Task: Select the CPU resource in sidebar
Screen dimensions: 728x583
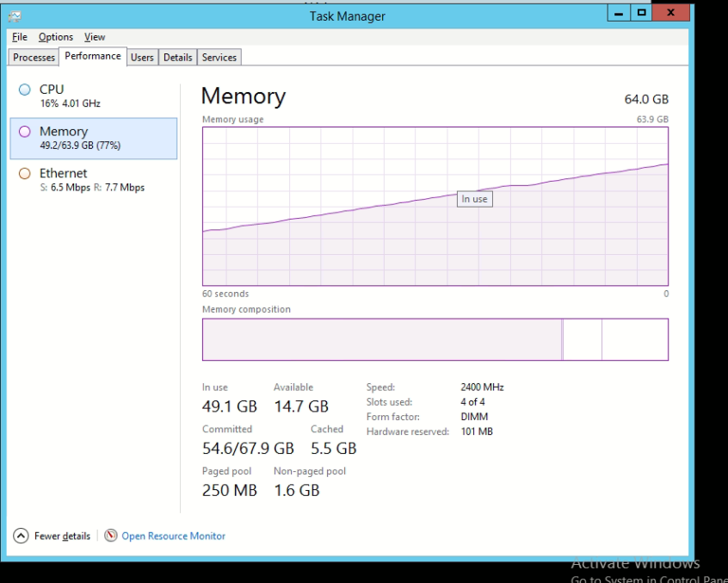Action: [x=93, y=96]
